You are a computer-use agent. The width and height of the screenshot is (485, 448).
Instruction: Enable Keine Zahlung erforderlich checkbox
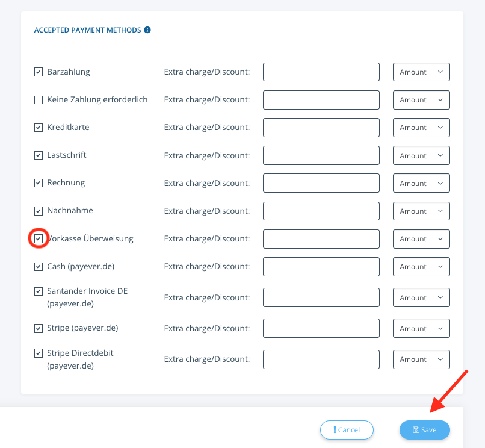(39, 100)
